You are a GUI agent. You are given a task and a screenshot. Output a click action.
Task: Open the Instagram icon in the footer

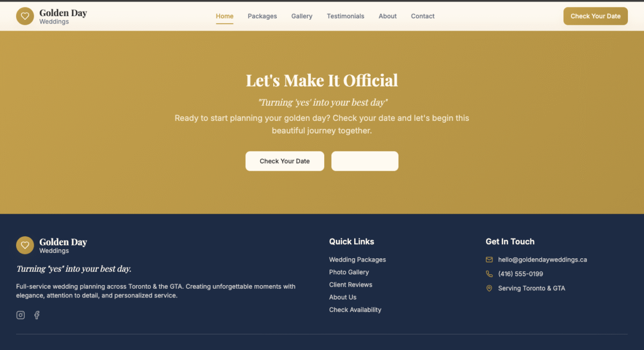[x=20, y=315]
